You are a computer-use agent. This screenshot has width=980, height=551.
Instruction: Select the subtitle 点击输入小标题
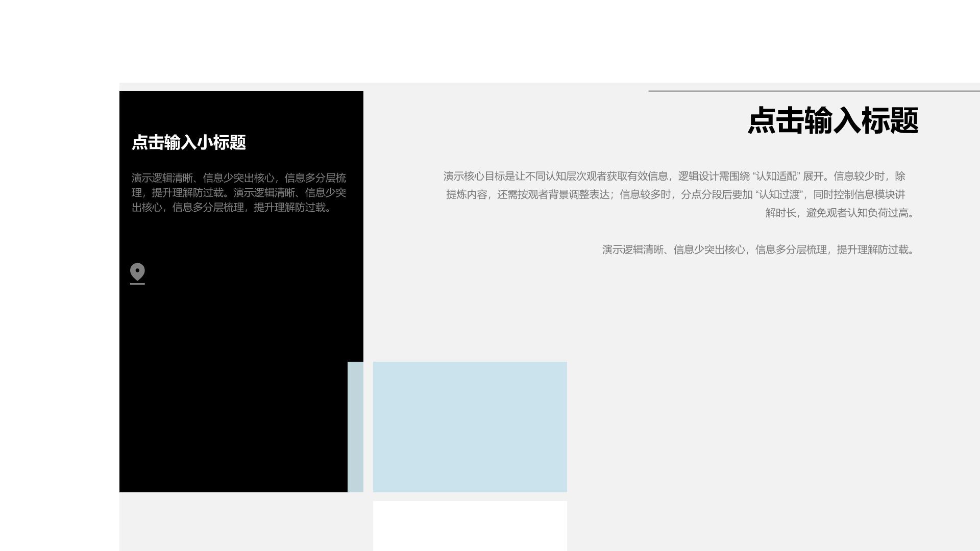(x=189, y=142)
